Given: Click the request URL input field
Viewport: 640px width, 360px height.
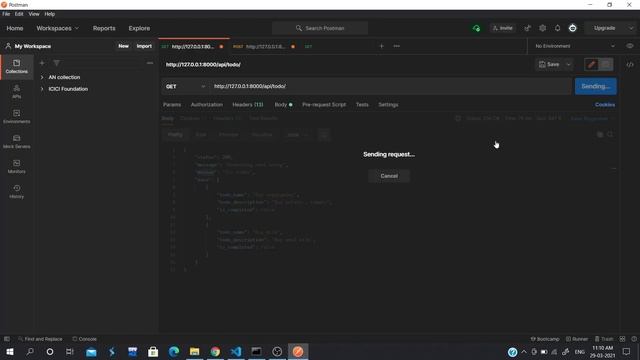Looking at the screenshot, I should point(391,87).
